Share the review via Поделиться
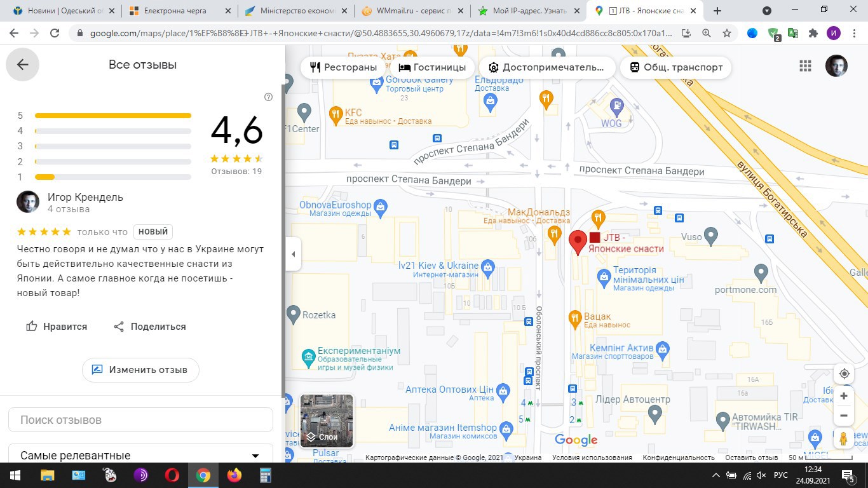Screen dimensions: 868x488 tap(150, 327)
